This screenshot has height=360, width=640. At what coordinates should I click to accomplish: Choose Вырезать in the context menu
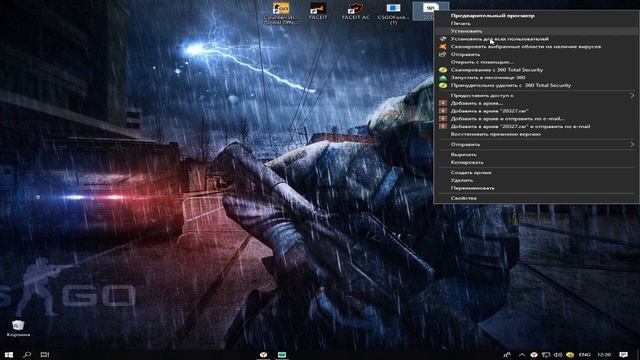tap(536, 155)
